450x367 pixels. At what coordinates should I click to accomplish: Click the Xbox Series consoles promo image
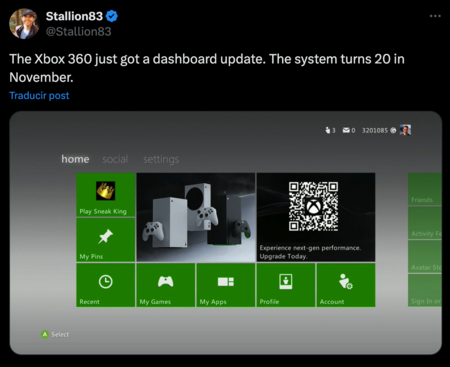coord(196,217)
